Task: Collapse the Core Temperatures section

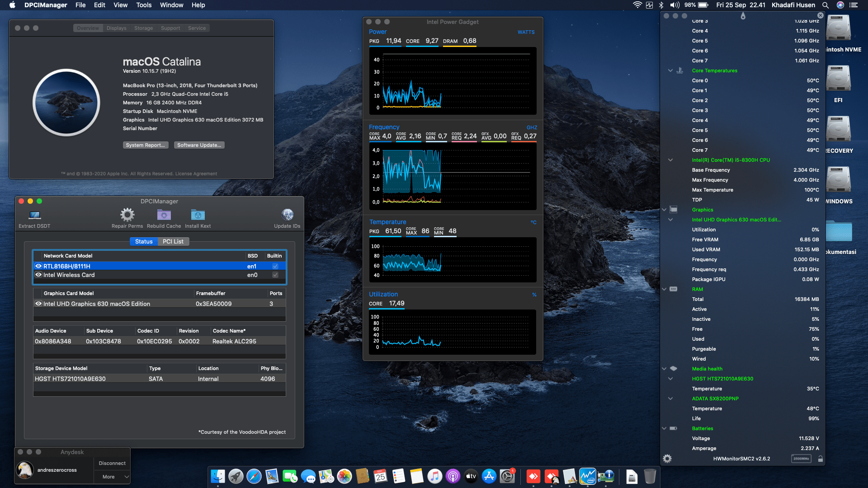Action: pyautogui.click(x=670, y=70)
